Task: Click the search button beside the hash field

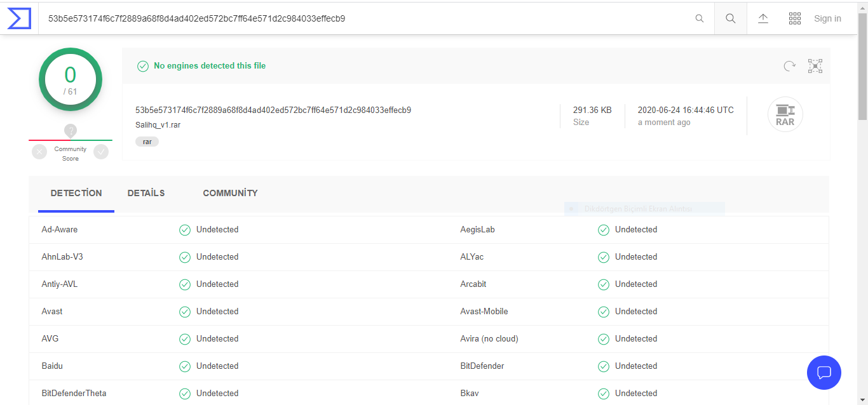Action: click(731, 18)
